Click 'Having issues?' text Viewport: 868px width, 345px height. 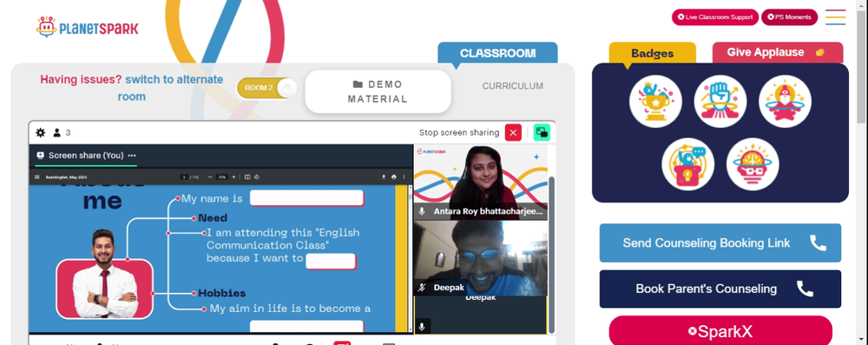click(x=81, y=79)
